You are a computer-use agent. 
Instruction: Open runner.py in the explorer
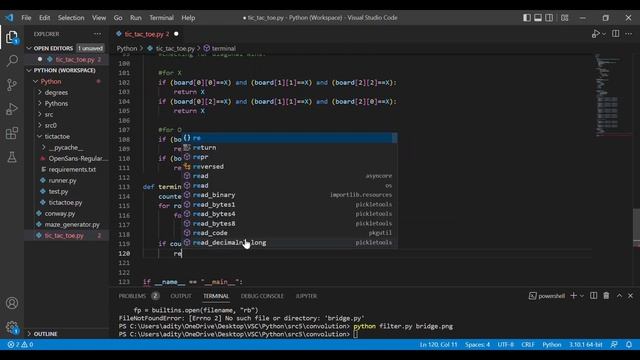pyautogui.click(x=62, y=180)
